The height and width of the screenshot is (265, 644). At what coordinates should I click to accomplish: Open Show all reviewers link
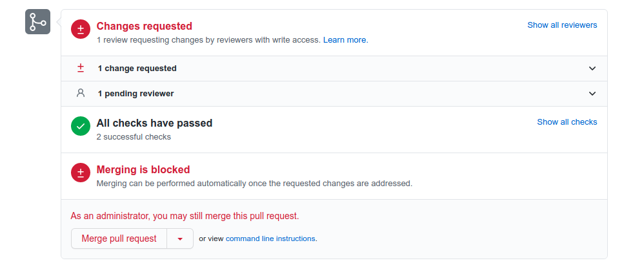(562, 25)
